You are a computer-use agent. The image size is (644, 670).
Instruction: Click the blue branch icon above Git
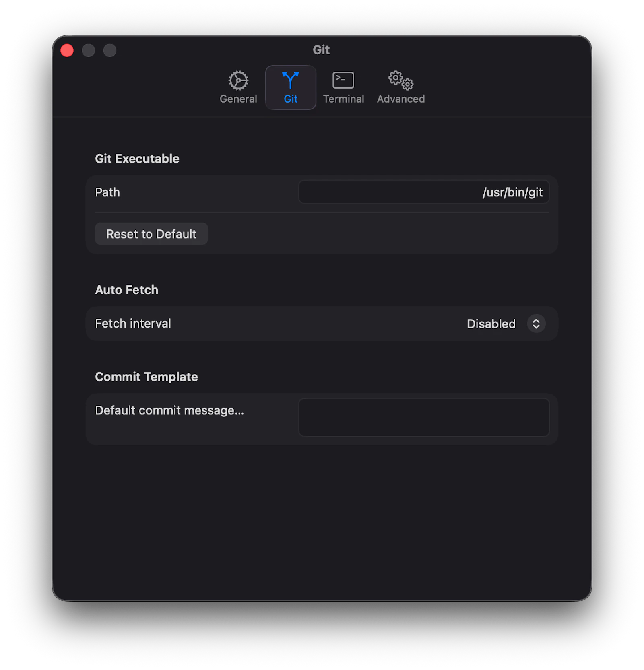(x=291, y=80)
